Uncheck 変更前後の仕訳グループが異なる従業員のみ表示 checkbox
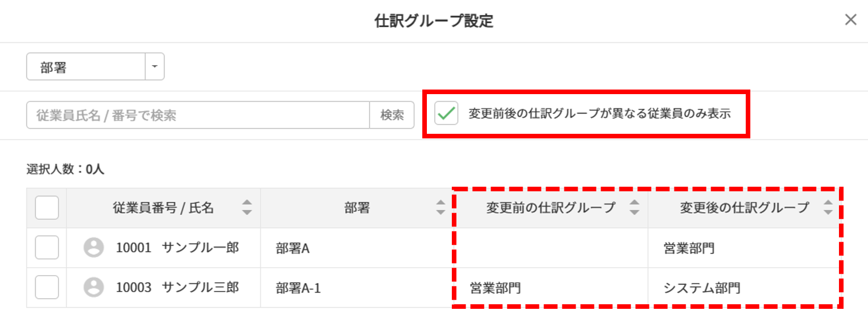The width and height of the screenshot is (868, 319). coord(446,113)
